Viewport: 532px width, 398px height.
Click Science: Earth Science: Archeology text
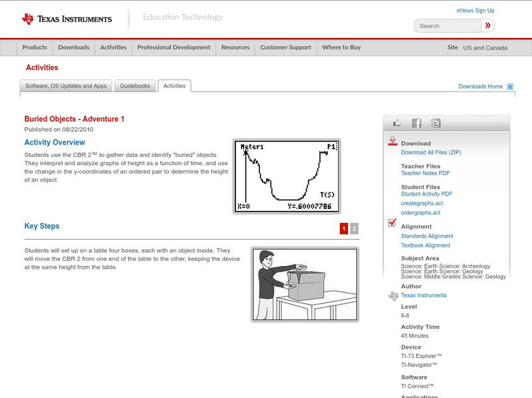(x=446, y=266)
